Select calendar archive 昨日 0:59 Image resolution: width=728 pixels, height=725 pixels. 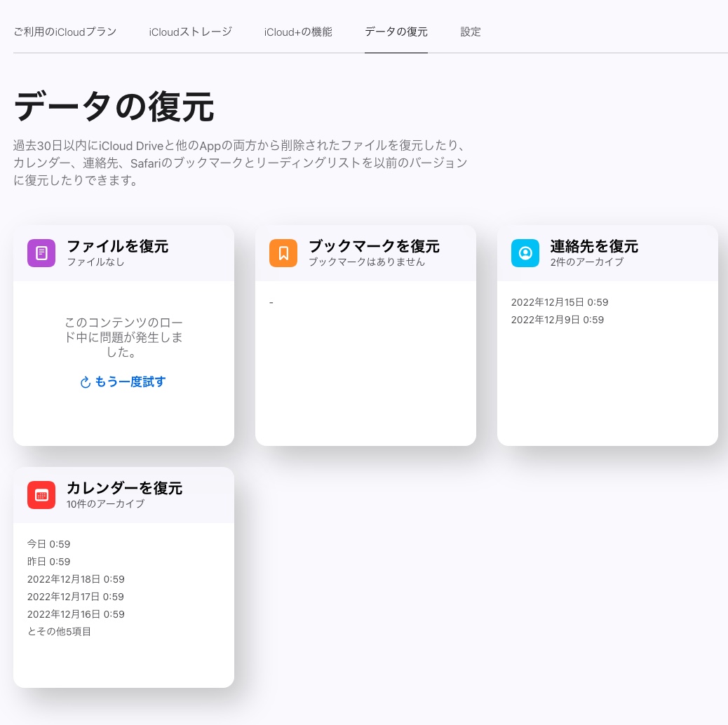tap(49, 562)
